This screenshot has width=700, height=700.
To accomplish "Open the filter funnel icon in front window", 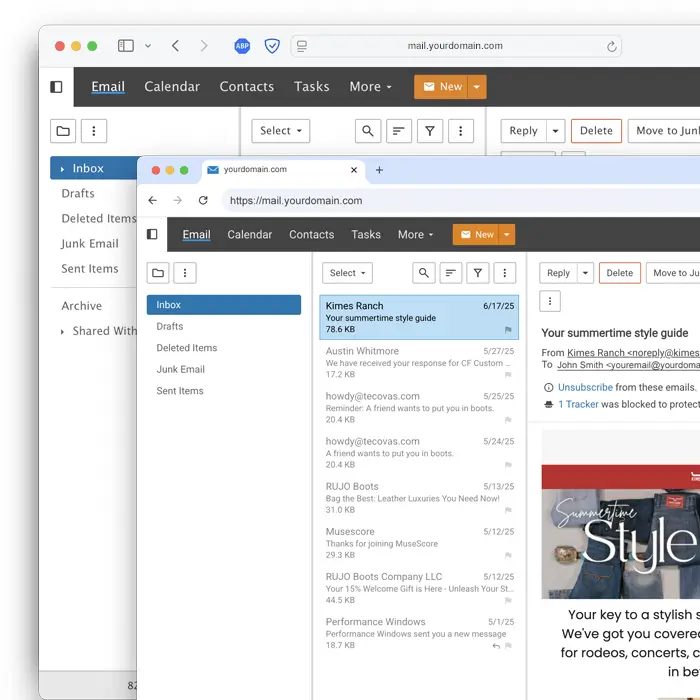I will 478,273.
